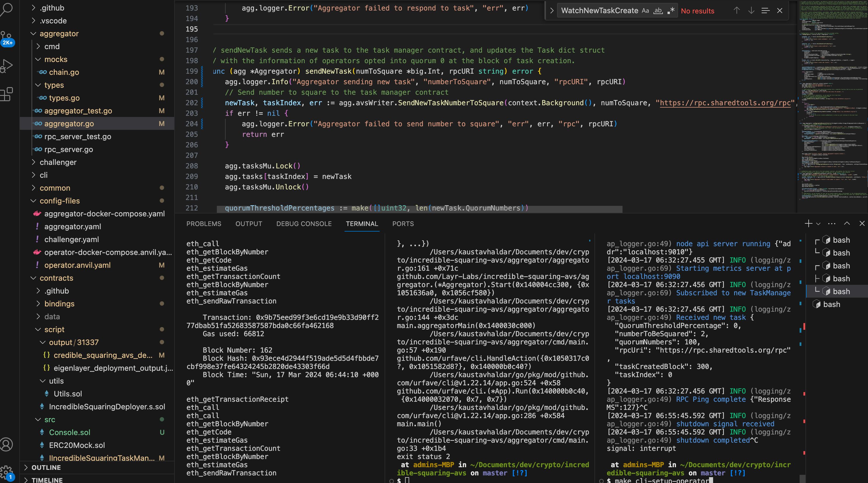Viewport: 868px width, 483px height.
Task: Open Source Control view with 2K+ badge
Action: click(x=6, y=38)
